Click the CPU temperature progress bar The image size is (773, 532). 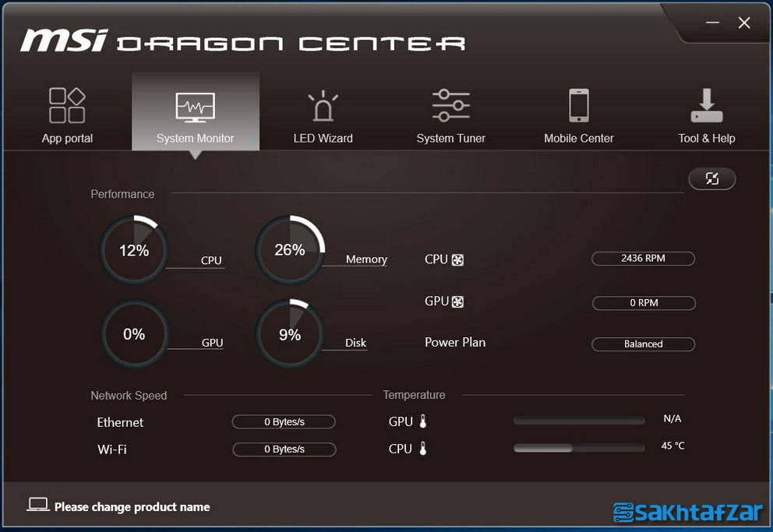(x=578, y=448)
